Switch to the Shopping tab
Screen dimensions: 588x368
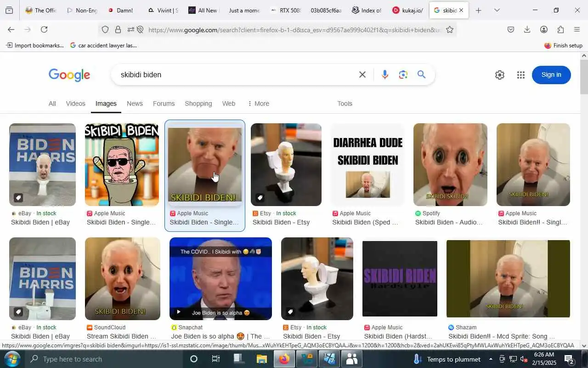point(198,103)
